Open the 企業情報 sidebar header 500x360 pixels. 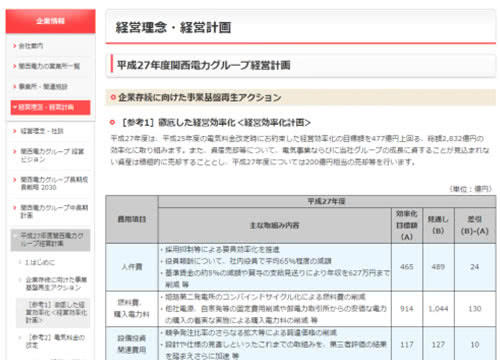50,21
